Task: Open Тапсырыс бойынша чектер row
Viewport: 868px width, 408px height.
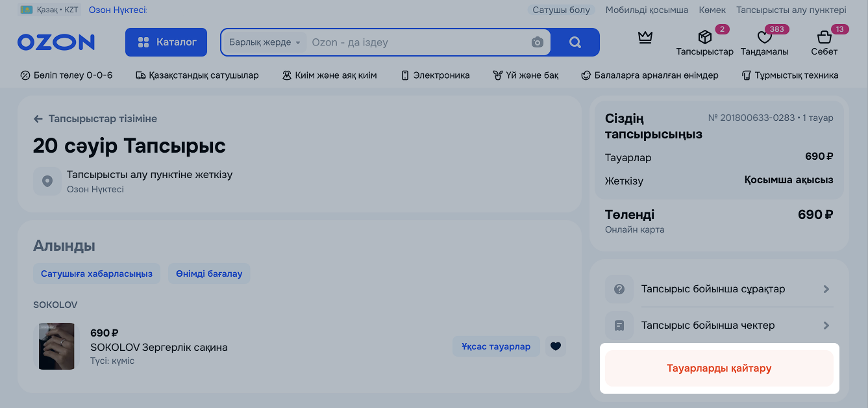Action: coord(719,325)
